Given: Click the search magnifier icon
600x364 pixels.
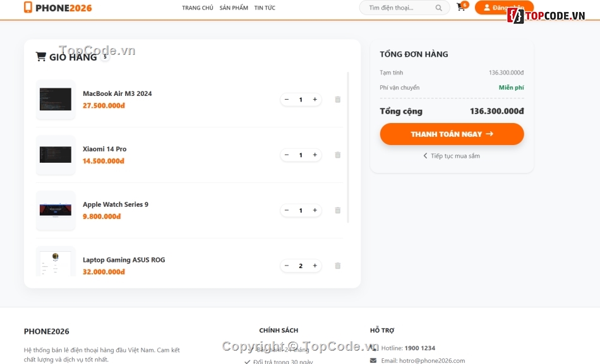Looking at the screenshot, I should 438,8.
